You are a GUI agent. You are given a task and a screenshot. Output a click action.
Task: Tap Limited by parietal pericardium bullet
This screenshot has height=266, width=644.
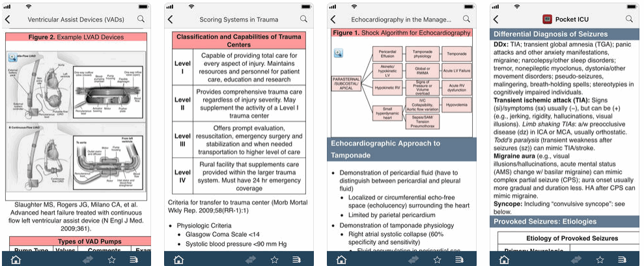coord(392,214)
